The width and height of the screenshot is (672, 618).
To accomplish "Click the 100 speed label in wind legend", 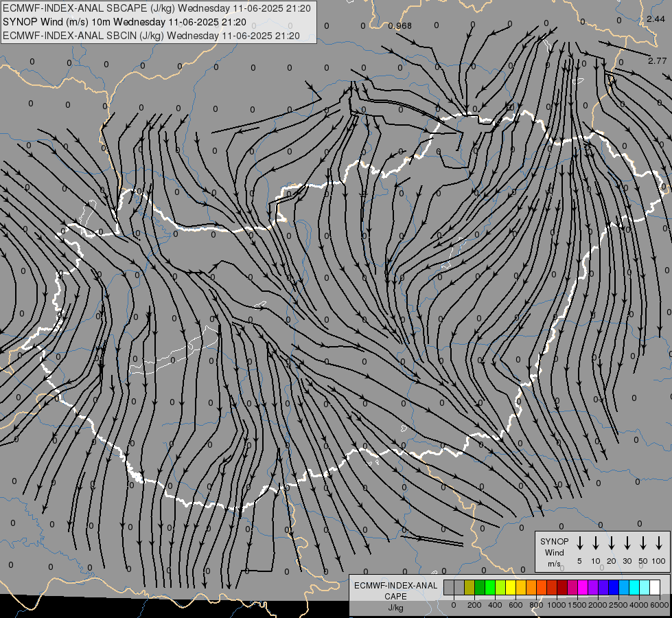I will click(x=659, y=561).
